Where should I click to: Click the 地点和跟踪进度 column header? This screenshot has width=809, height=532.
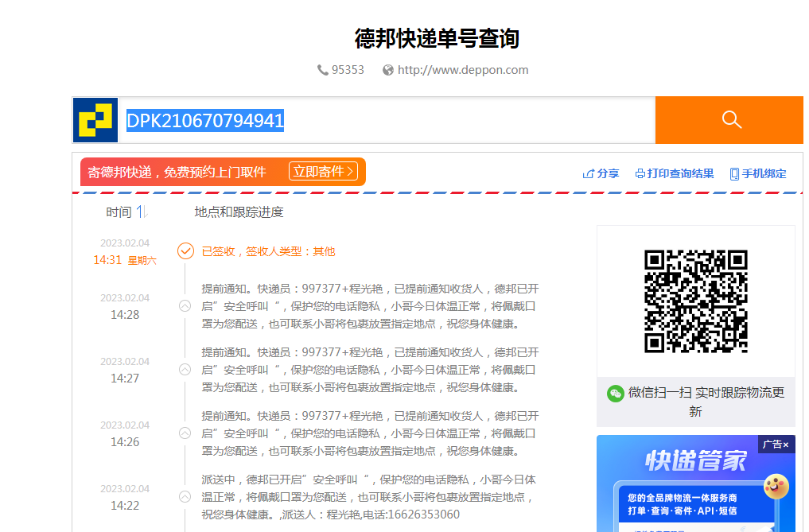(239, 212)
